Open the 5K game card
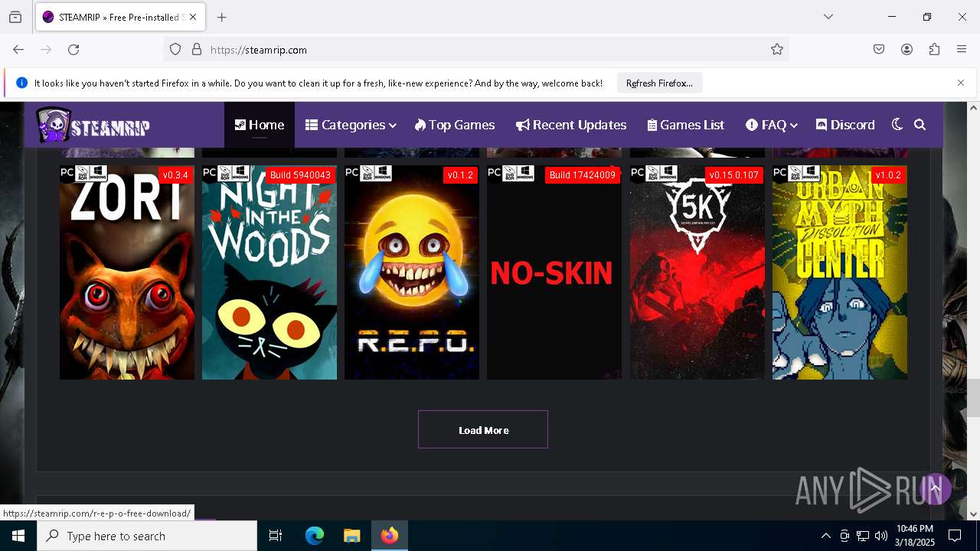The image size is (980, 551). (697, 272)
